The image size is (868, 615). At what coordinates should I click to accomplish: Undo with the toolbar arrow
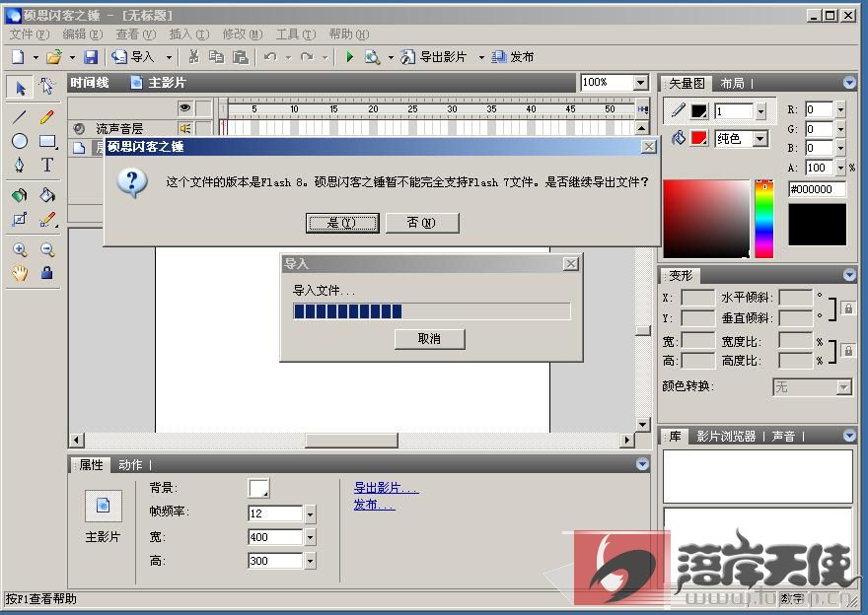click(x=270, y=56)
